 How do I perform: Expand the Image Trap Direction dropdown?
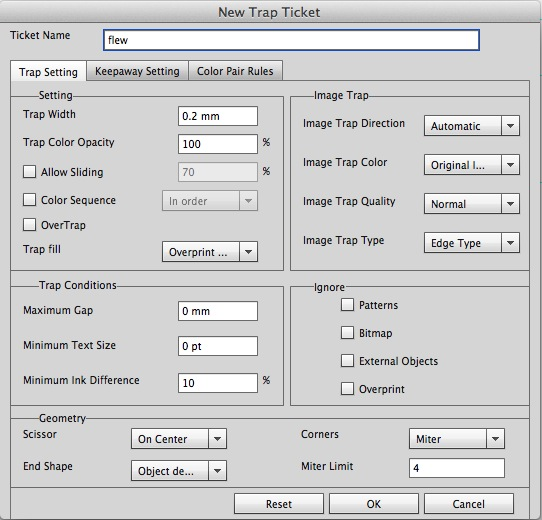coord(472,126)
